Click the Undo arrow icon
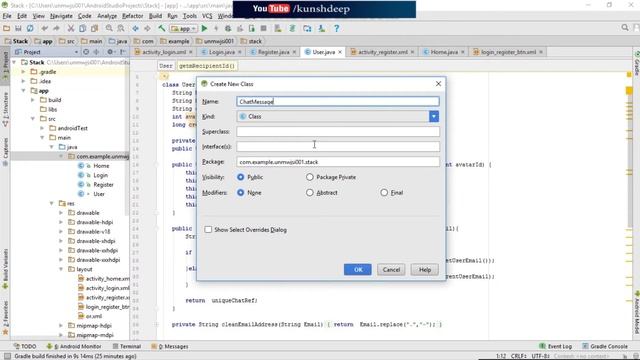This screenshot has height=360, width=640. [x=44, y=29]
